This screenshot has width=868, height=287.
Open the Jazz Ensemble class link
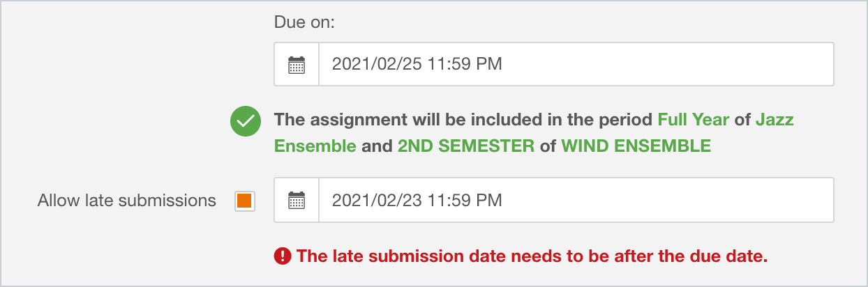point(534,133)
